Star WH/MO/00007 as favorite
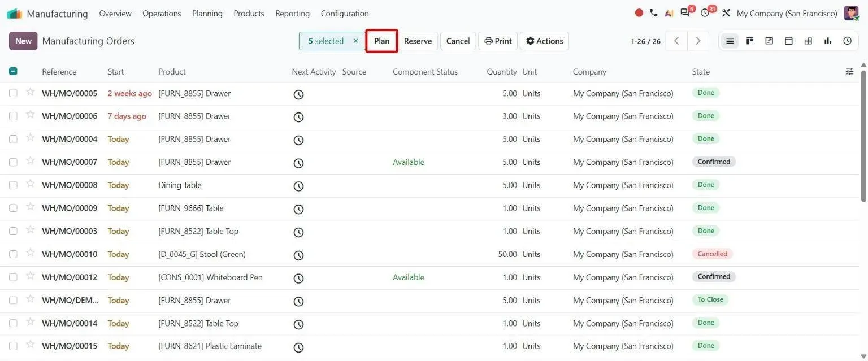 click(x=31, y=161)
